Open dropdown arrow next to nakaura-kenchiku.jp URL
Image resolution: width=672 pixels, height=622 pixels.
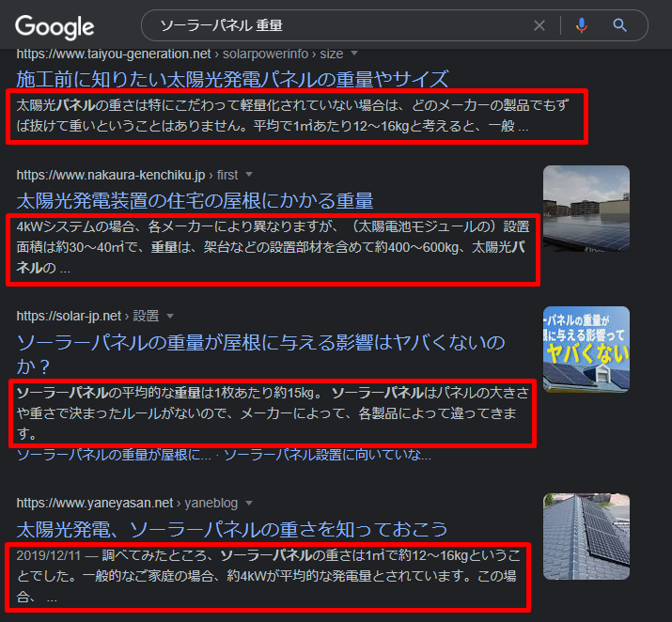[x=248, y=175]
